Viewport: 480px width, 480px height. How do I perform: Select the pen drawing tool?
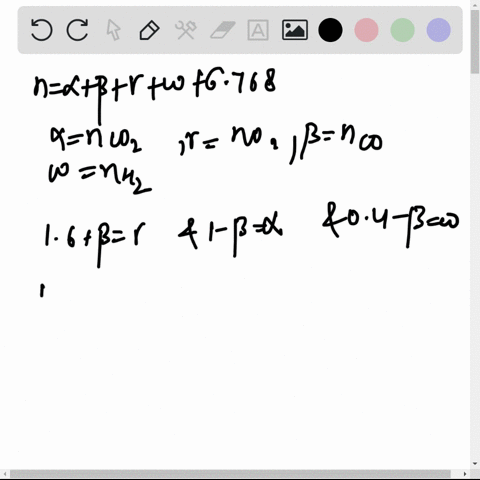(x=149, y=30)
